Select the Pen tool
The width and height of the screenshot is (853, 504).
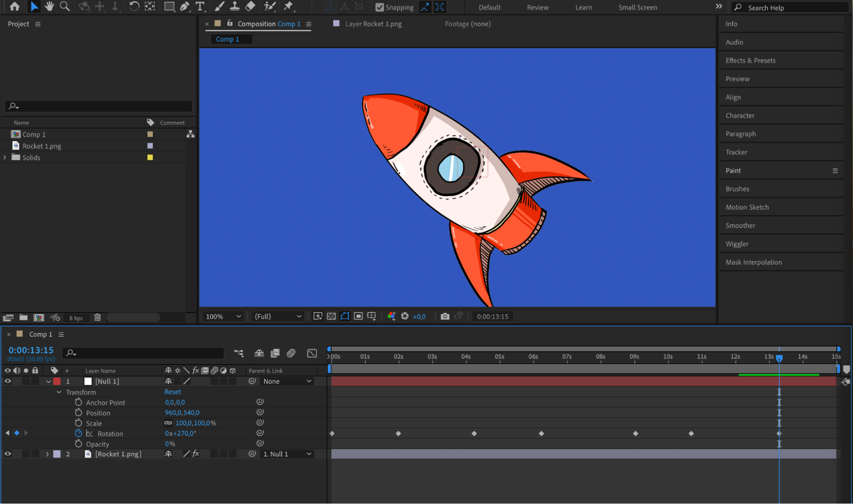point(184,6)
